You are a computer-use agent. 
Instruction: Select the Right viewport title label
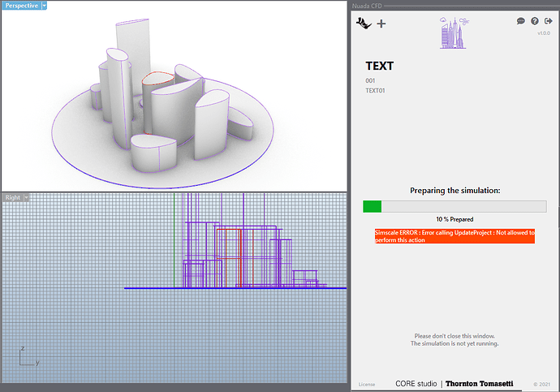click(13, 197)
